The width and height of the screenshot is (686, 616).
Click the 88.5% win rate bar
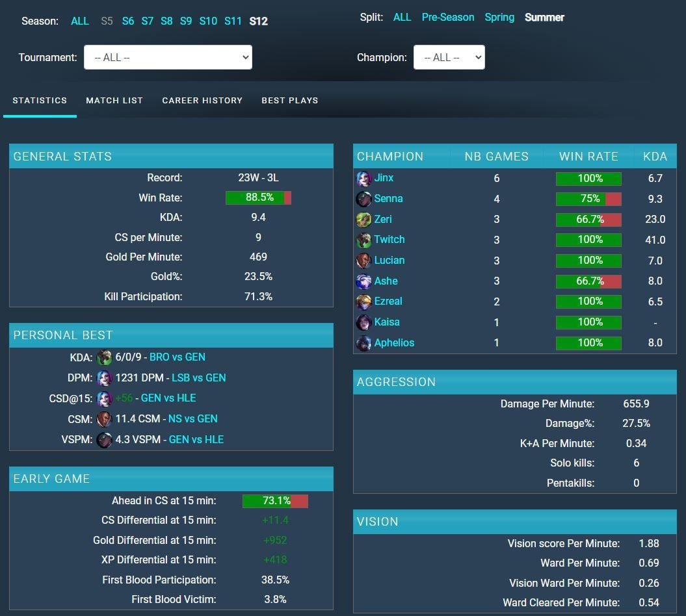point(258,198)
